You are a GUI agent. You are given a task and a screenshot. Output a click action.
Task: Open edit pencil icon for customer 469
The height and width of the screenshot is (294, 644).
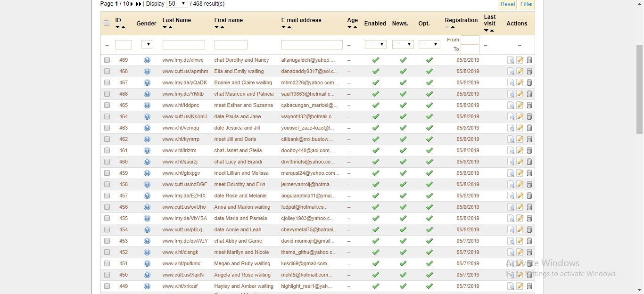(520, 60)
